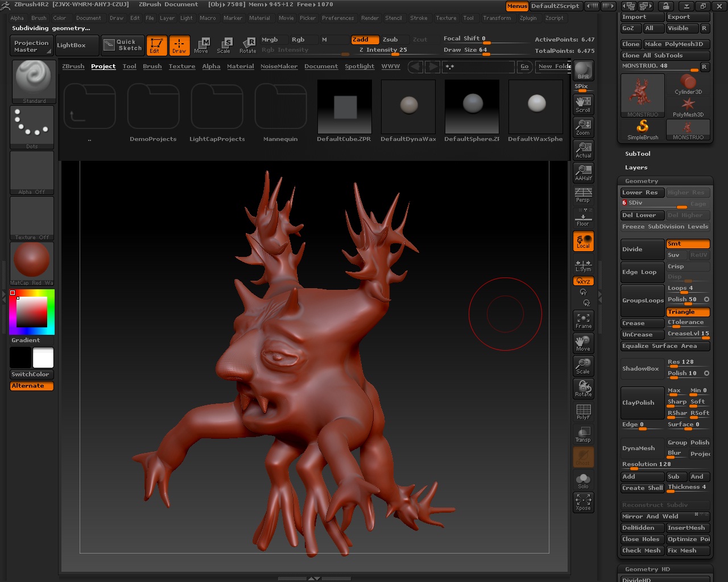This screenshot has width=728, height=582.
Task: Click the AAHalf zoom icon
Action: pos(583,172)
